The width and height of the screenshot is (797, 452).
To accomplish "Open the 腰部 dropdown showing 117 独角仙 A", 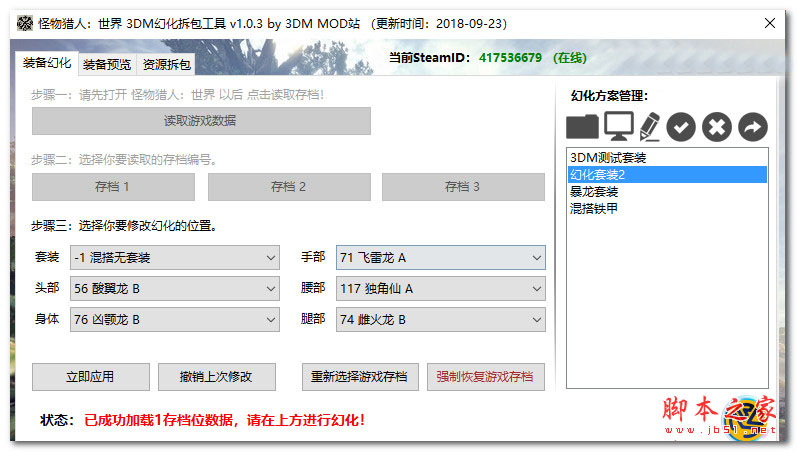I will click(441, 289).
